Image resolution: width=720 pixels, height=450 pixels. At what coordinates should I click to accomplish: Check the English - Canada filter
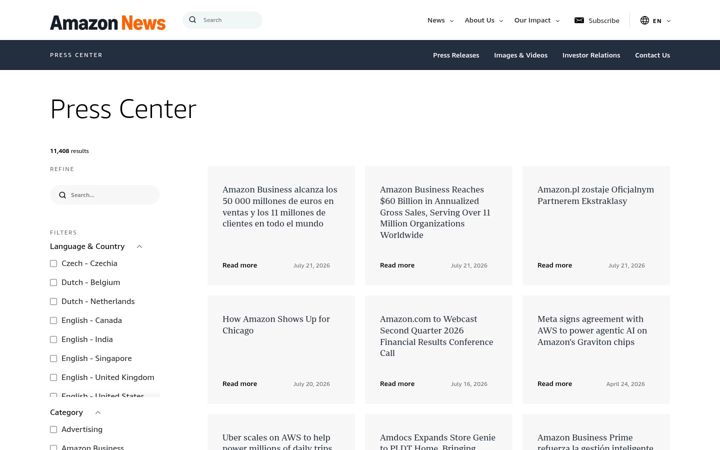(x=53, y=321)
